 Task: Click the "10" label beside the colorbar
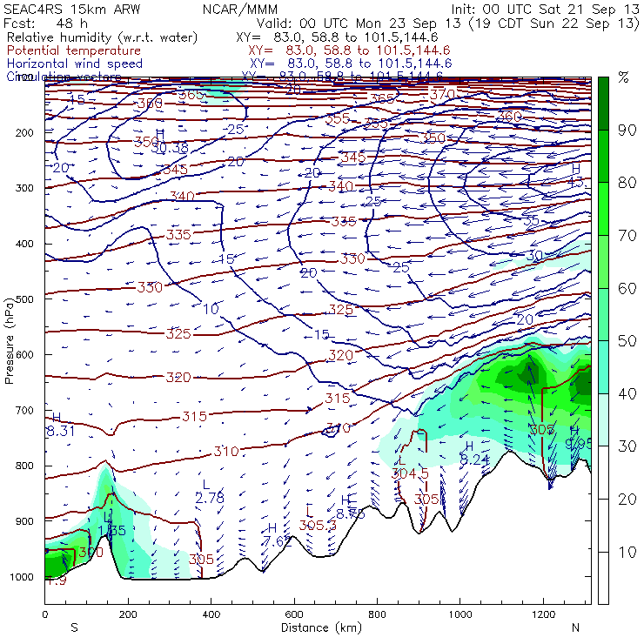coord(627,553)
